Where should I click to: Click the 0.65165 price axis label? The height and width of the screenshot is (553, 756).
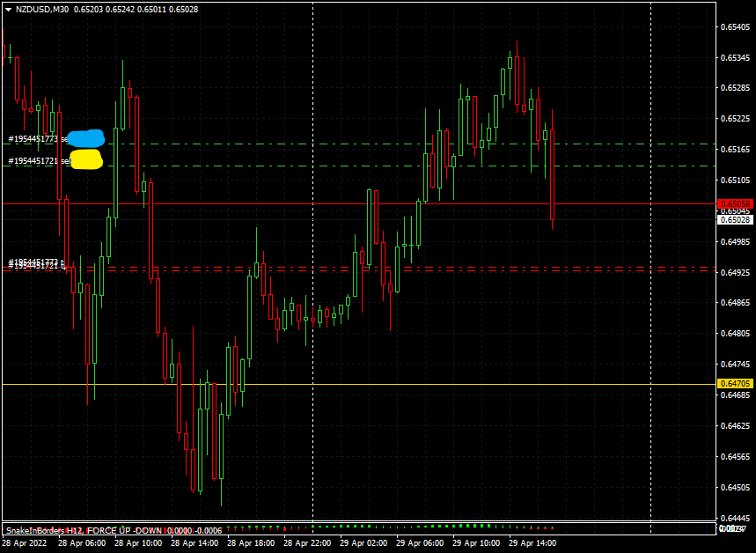click(x=735, y=150)
